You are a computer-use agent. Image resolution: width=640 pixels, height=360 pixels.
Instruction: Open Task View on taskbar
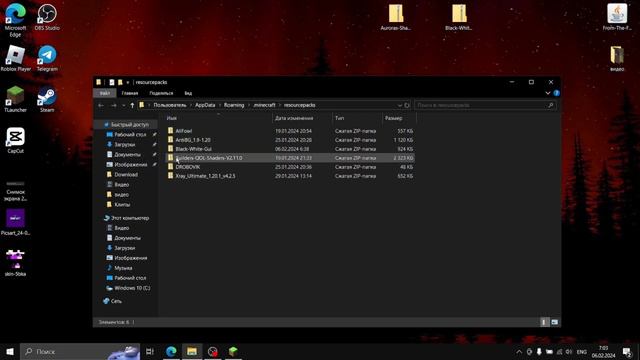(x=150, y=351)
